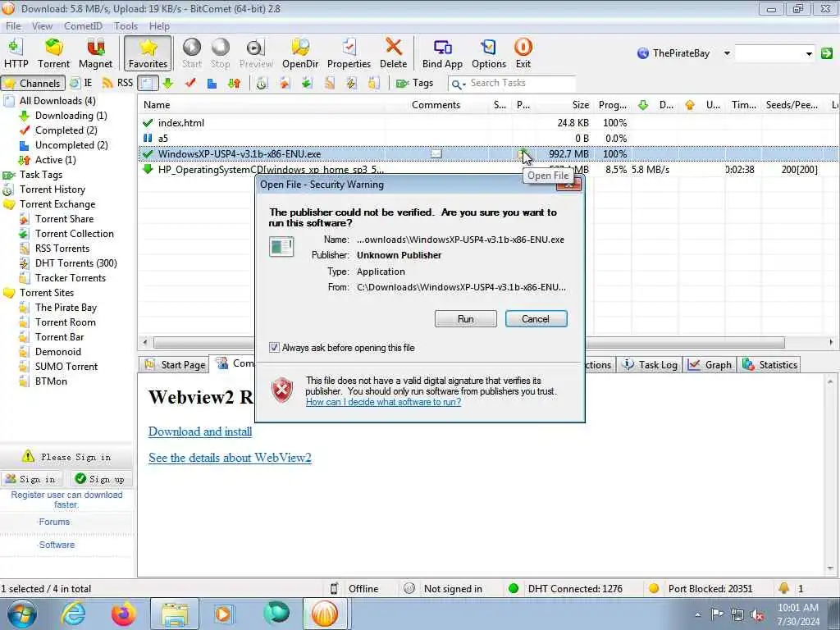Image resolution: width=840 pixels, height=630 pixels.
Task: Open the CometID menu
Action: click(83, 25)
